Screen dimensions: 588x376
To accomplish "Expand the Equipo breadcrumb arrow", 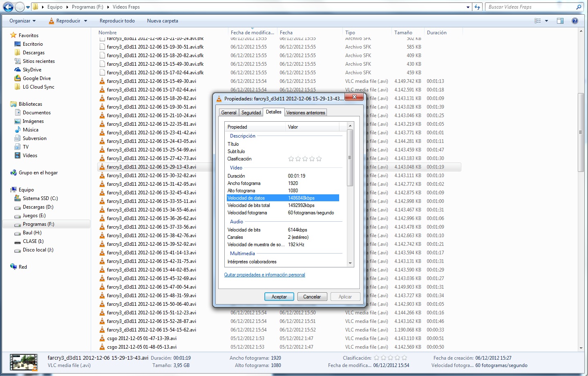I will point(67,7).
